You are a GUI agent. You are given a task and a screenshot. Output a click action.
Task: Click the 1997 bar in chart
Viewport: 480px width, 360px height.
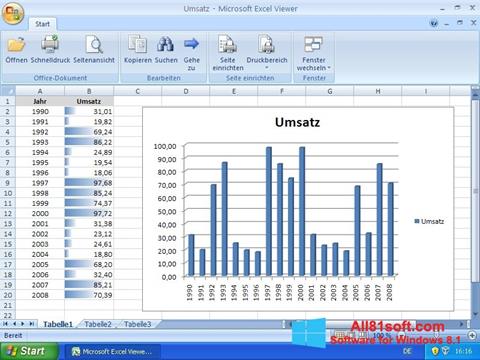269,211
